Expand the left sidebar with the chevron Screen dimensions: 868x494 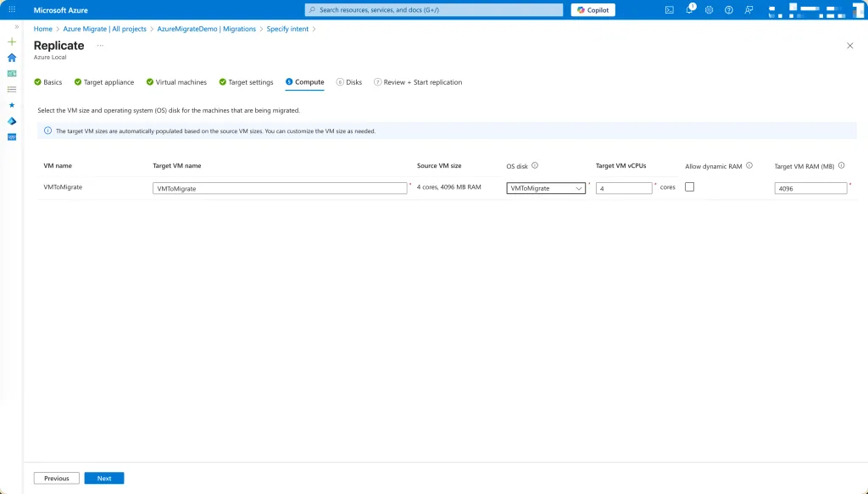pyautogui.click(x=17, y=26)
